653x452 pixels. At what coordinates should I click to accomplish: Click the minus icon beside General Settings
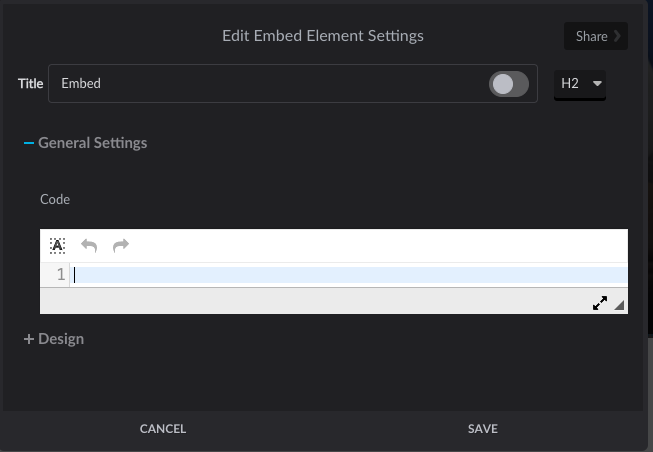pos(29,143)
